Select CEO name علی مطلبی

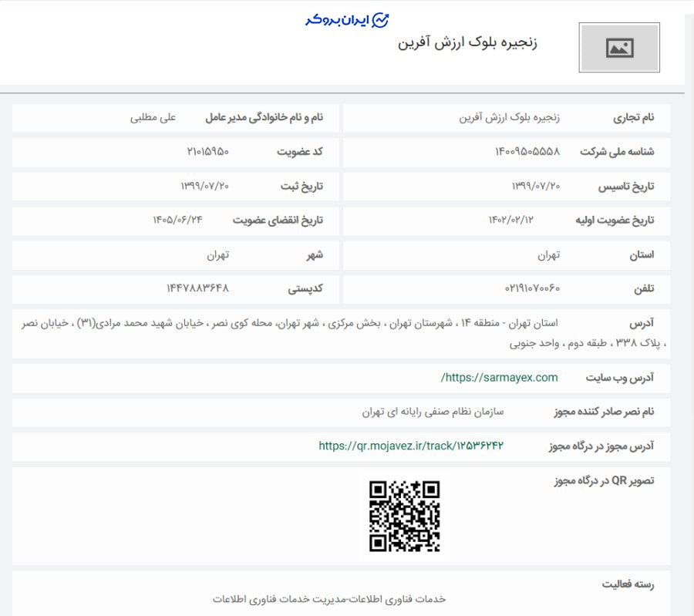153,118
